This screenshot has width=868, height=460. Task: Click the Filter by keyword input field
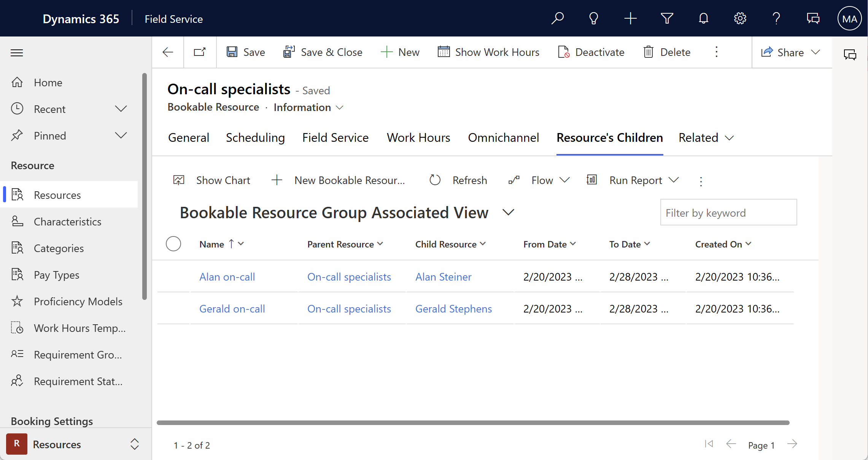[x=728, y=212]
